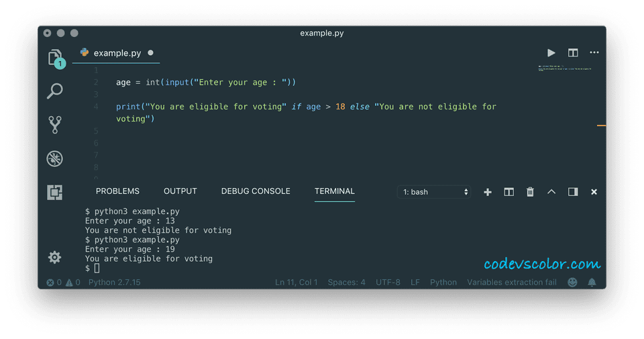Image resolution: width=644 pixels, height=339 pixels.
Task: Open the editor More Actions ellipsis
Action: pyautogui.click(x=594, y=52)
